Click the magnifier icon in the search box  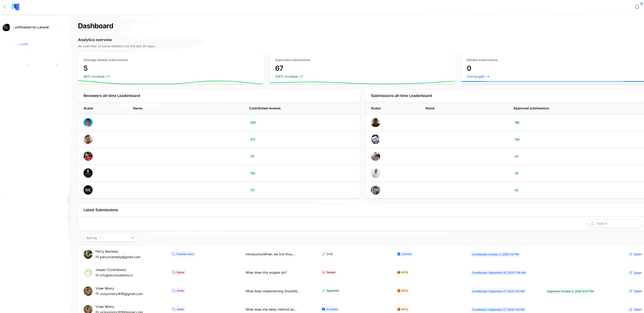[x=592, y=224]
